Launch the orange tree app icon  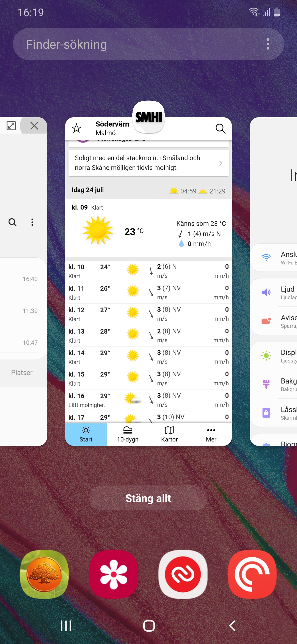coord(44,574)
